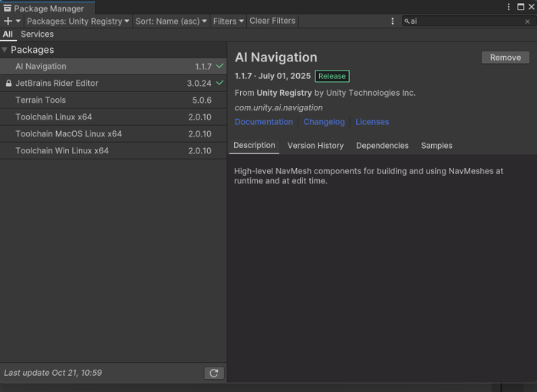Open the Changelog link
537x392 pixels.
324,122
